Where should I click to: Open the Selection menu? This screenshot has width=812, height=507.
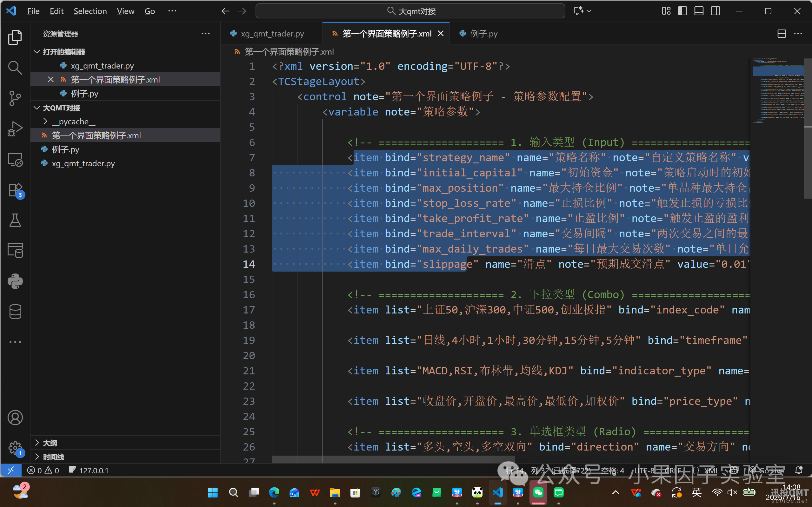pos(90,11)
